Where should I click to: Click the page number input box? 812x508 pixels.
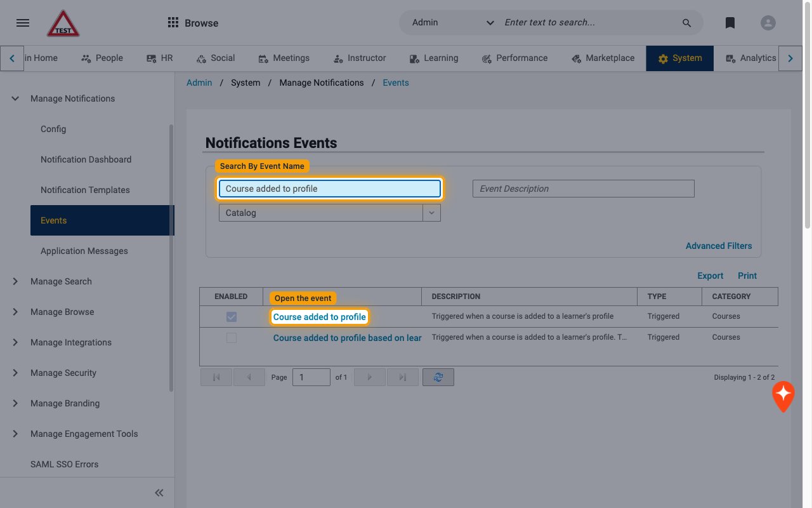(x=311, y=377)
